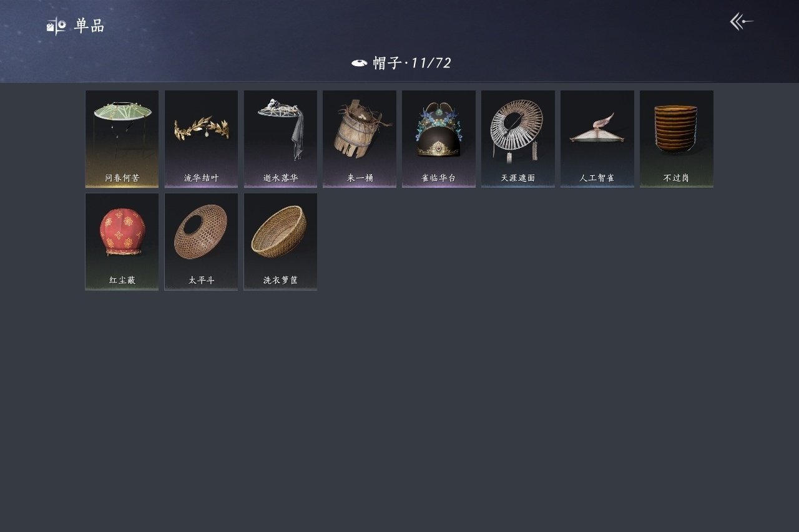Image resolution: width=799 pixels, height=532 pixels.
Task: Click the 单品 wardrobe icon in header
Action: 56,26
